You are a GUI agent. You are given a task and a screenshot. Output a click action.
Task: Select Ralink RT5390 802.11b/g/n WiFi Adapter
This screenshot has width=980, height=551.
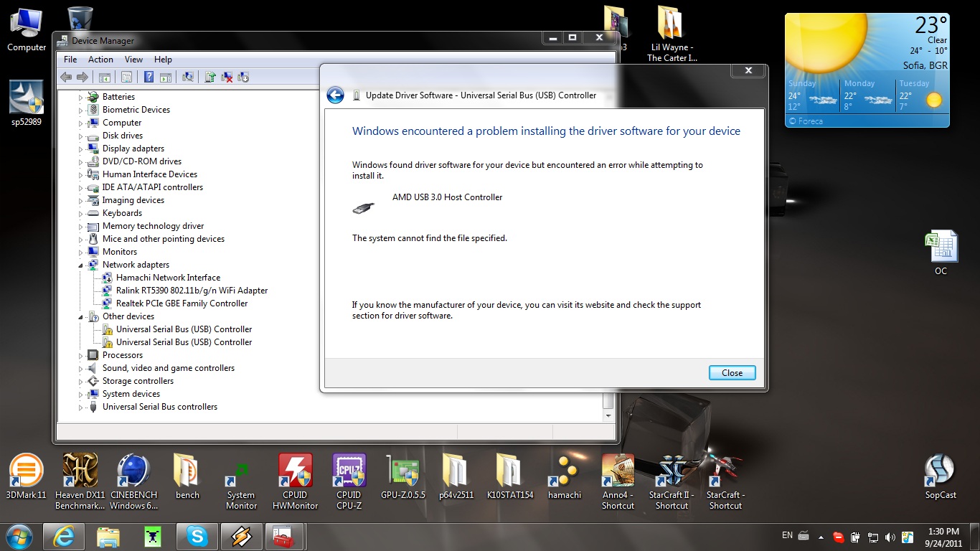(x=192, y=291)
